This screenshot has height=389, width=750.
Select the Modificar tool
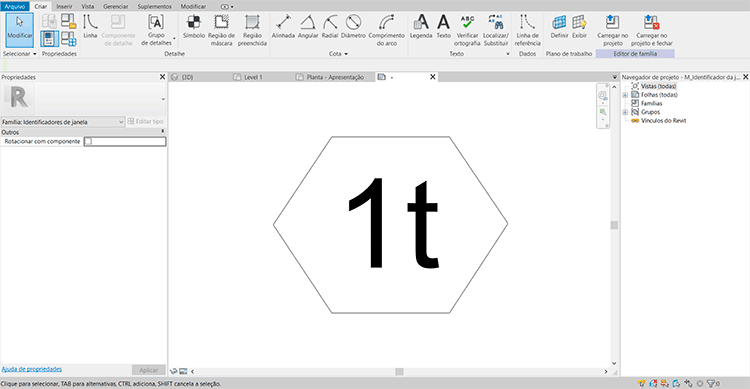pos(20,30)
